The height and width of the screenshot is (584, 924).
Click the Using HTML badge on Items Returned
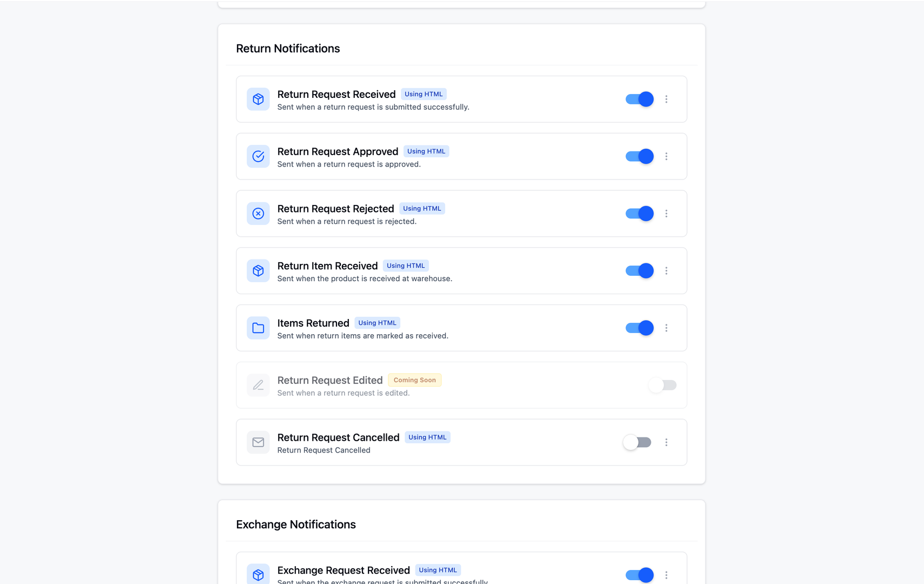(377, 323)
